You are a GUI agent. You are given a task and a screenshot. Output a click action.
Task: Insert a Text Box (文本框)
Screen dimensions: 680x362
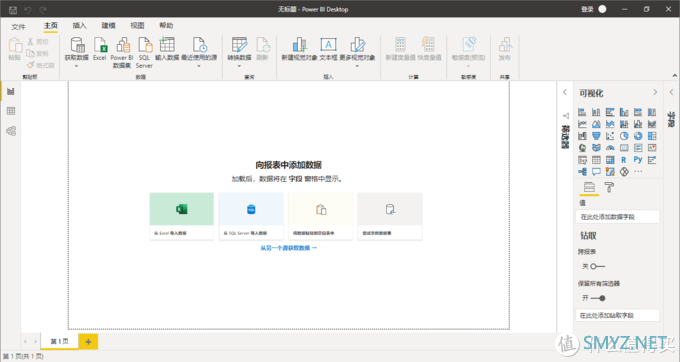click(328, 49)
